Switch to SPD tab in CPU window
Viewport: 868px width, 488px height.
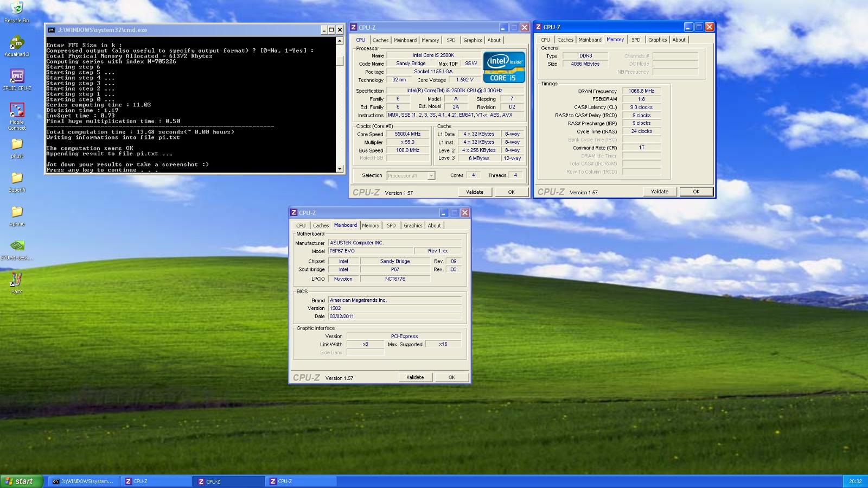451,40
